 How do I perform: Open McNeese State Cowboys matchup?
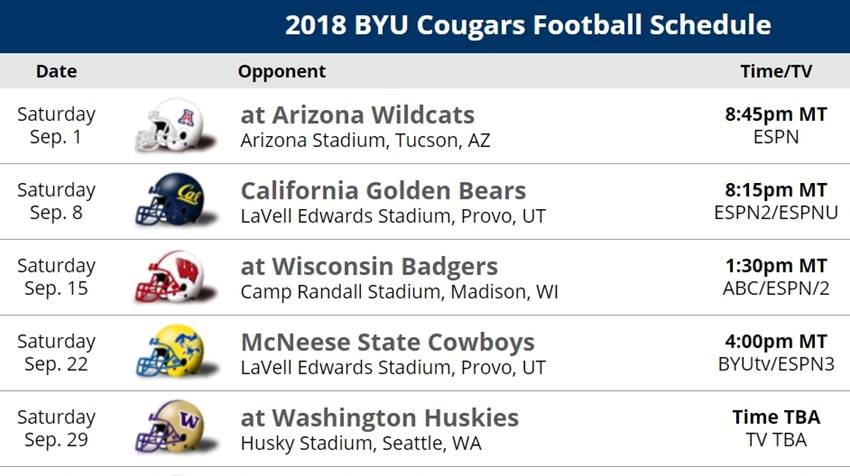coord(388,342)
